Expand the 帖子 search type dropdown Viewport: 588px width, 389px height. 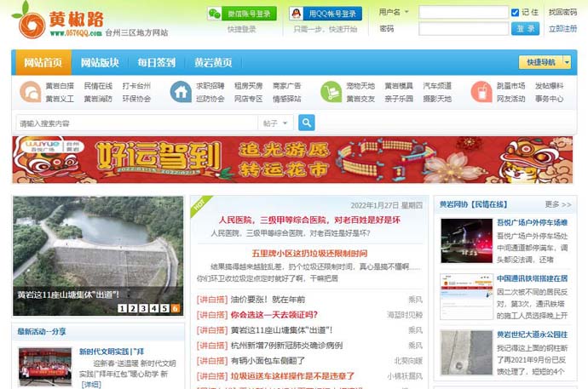click(275, 123)
